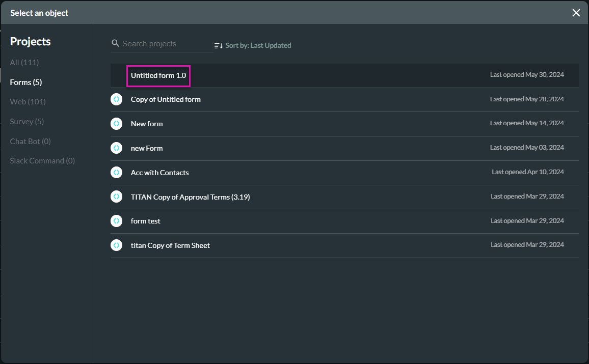Open the Sort by: Last Updated dropdown

[x=259, y=45]
